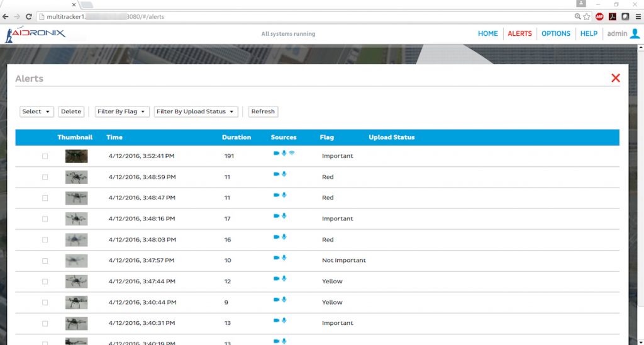This screenshot has height=345, width=644.
Task: Check the 3:48:59 PM alert checkbox
Action: pos(45,178)
